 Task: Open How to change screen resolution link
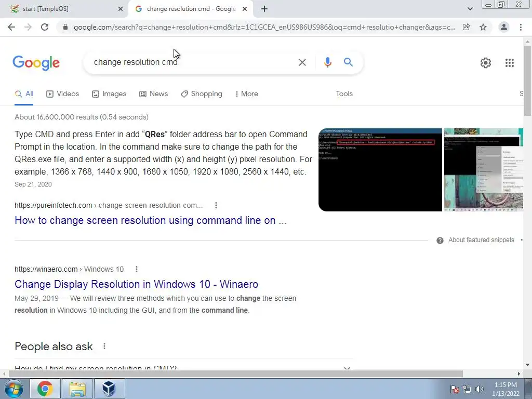pyautogui.click(x=151, y=220)
